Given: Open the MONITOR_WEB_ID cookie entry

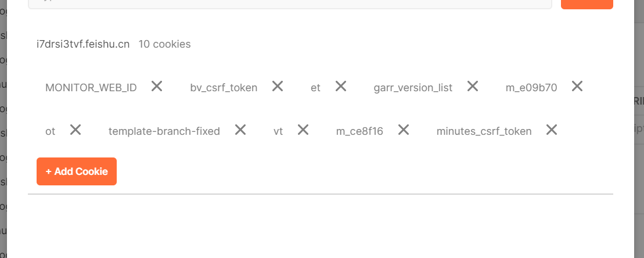Looking at the screenshot, I should pos(91,88).
